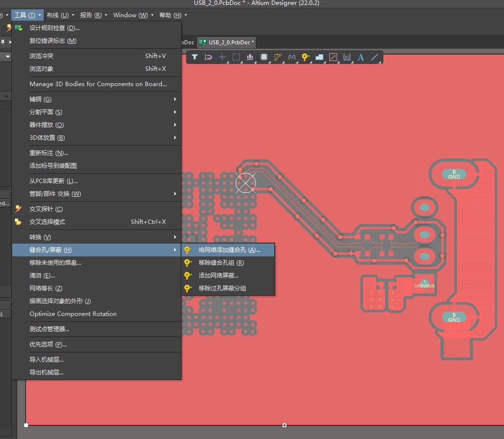Open 设计规则检查 (D) from tools menu
Screen dimensions: 504x439
[54, 28]
